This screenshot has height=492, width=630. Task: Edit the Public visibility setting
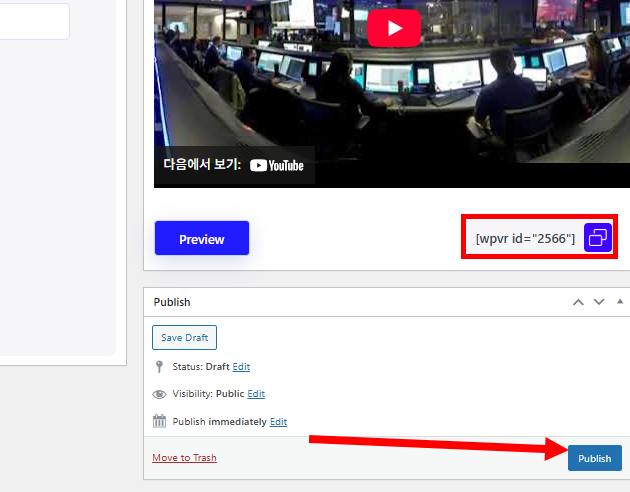pos(256,394)
